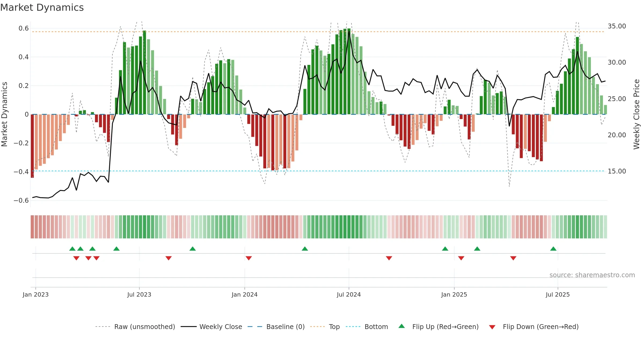This screenshot has width=644, height=362.
Task: Click the 25.00 price axis label
Action: 617,99
